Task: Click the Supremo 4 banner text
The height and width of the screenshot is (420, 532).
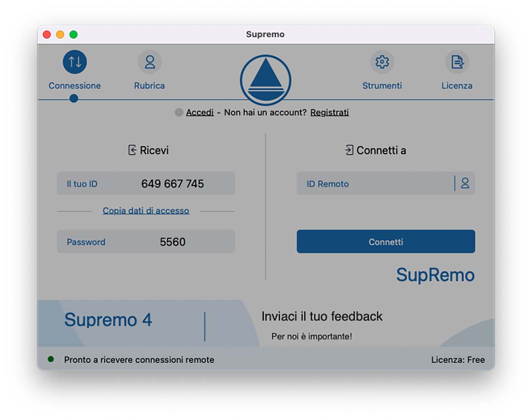Action: point(108,320)
